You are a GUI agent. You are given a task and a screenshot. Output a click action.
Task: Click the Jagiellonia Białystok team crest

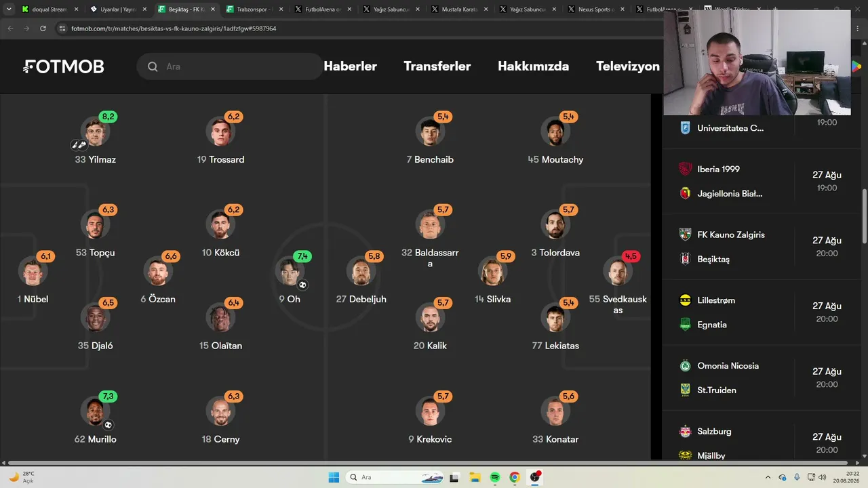pyautogui.click(x=685, y=193)
